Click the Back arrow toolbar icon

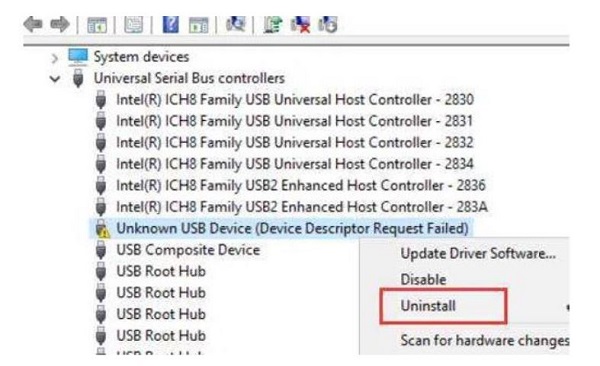pyautogui.click(x=33, y=25)
